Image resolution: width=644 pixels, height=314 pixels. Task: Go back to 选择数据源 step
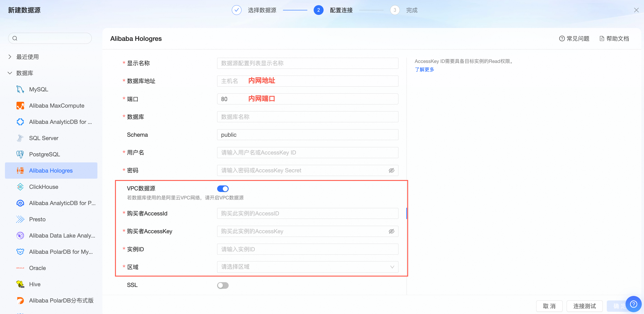(x=262, y=10)
